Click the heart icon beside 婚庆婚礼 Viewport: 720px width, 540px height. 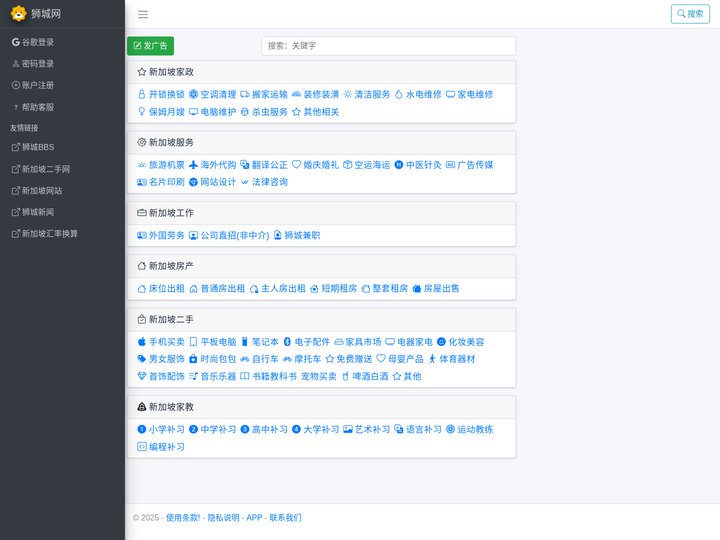click(296, 164)
